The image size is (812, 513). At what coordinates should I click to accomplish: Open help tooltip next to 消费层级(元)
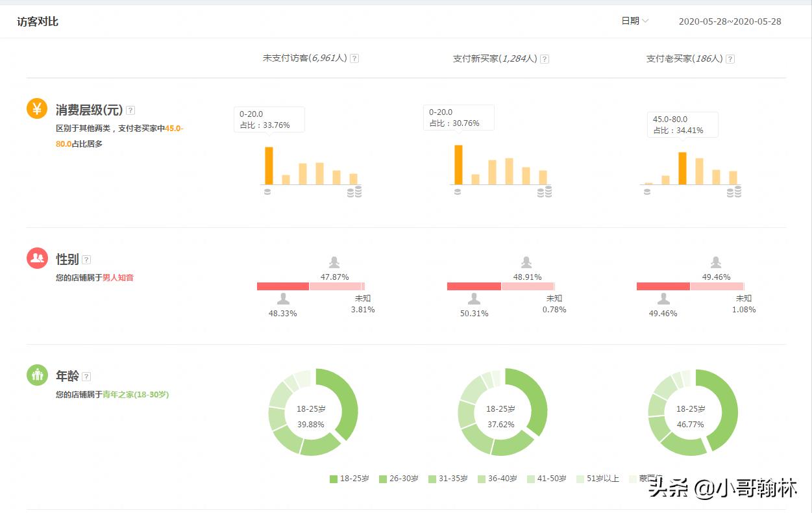coord(130,110)
